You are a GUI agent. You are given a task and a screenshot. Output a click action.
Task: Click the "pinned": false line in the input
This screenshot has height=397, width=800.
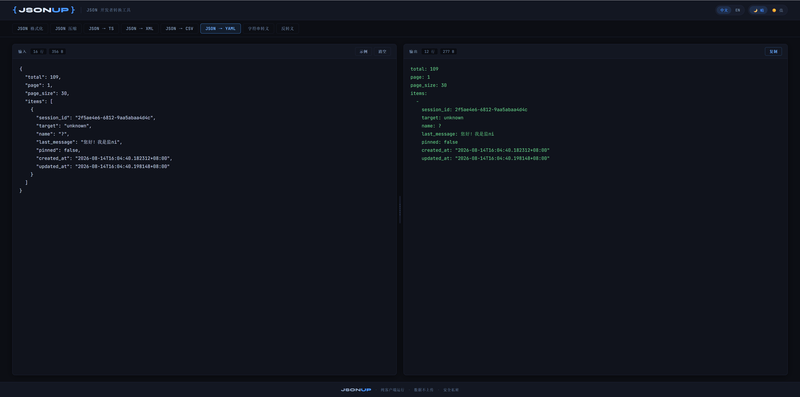pos(58,151)
